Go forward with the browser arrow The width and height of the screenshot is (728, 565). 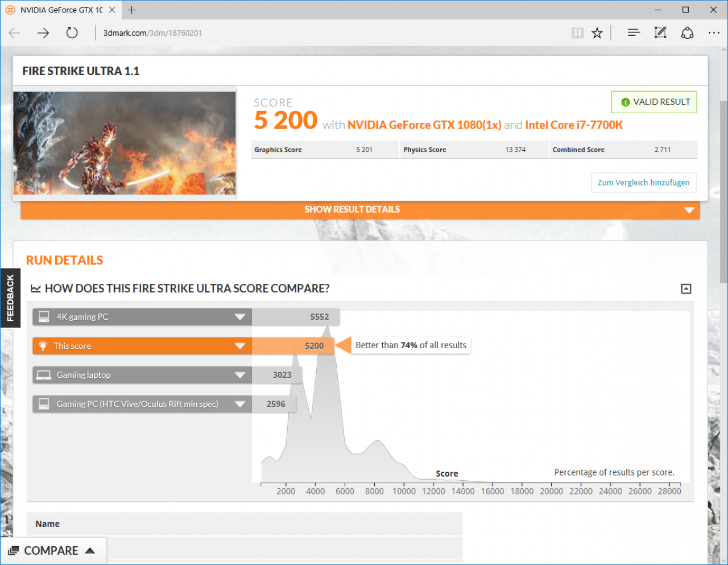43,33
